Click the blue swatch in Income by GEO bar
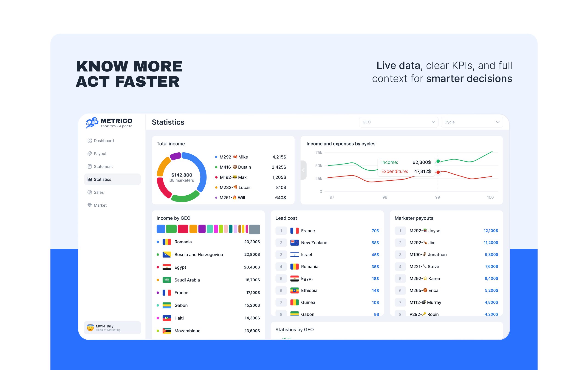Viewport: 588px width, 370px height. click(x=161, y=229)
